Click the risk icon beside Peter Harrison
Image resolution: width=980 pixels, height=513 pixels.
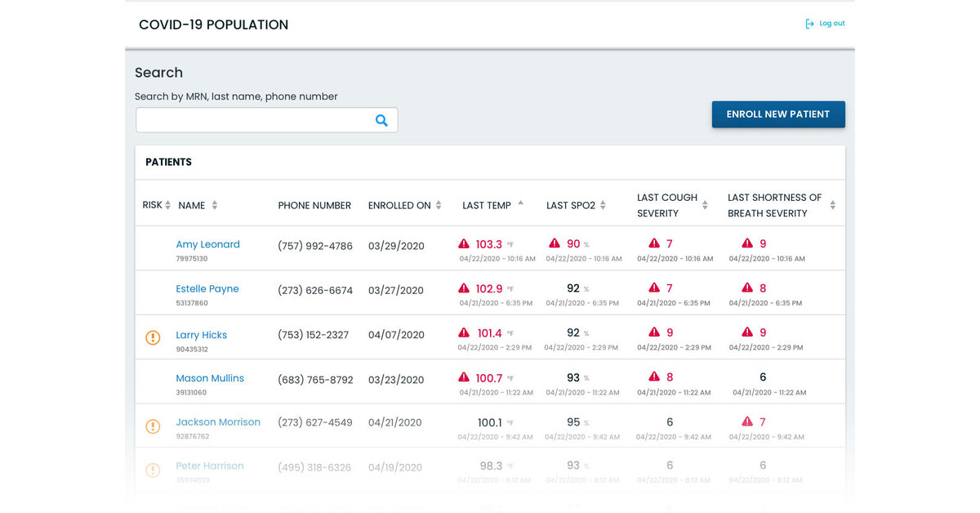click(x=153, y=471)
